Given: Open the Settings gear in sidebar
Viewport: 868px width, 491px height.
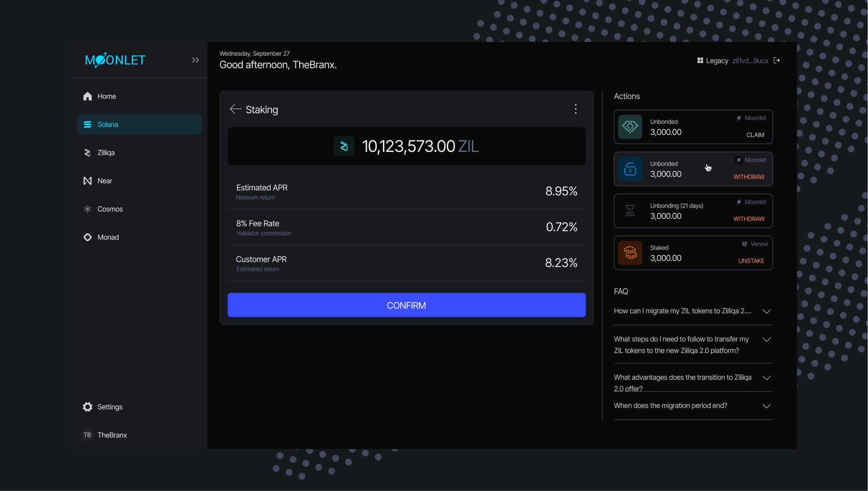Looking at the screenshot, I should (87, 407).
